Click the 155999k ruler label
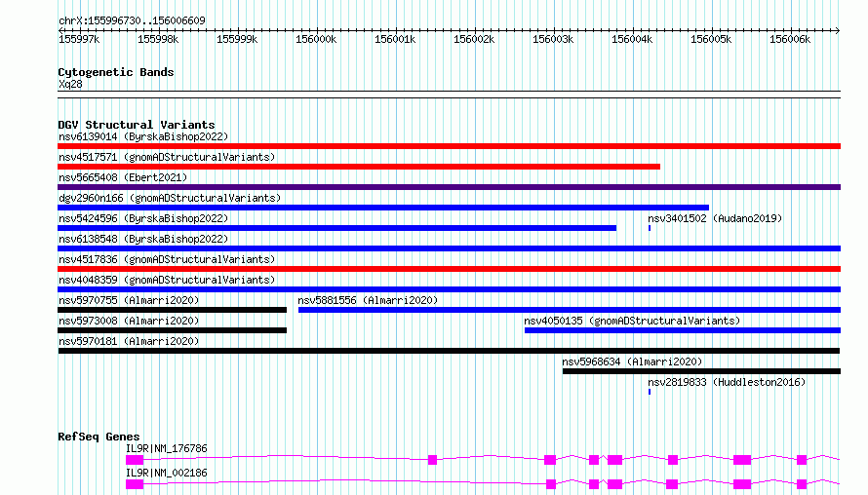868x495 pixels. click(237, 39)
